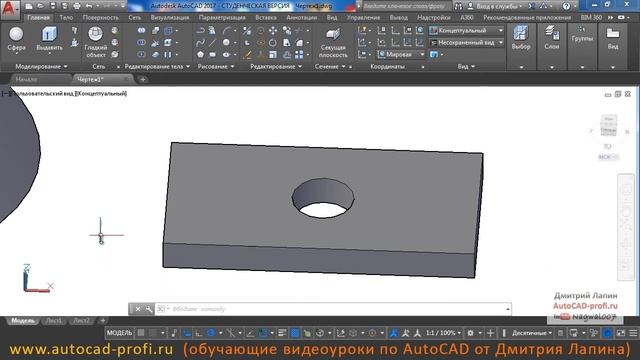Select the Выдавить extrude tool
Image resolution: width=640 pixels, height=360 pixels.
click(x=49, y=39)
